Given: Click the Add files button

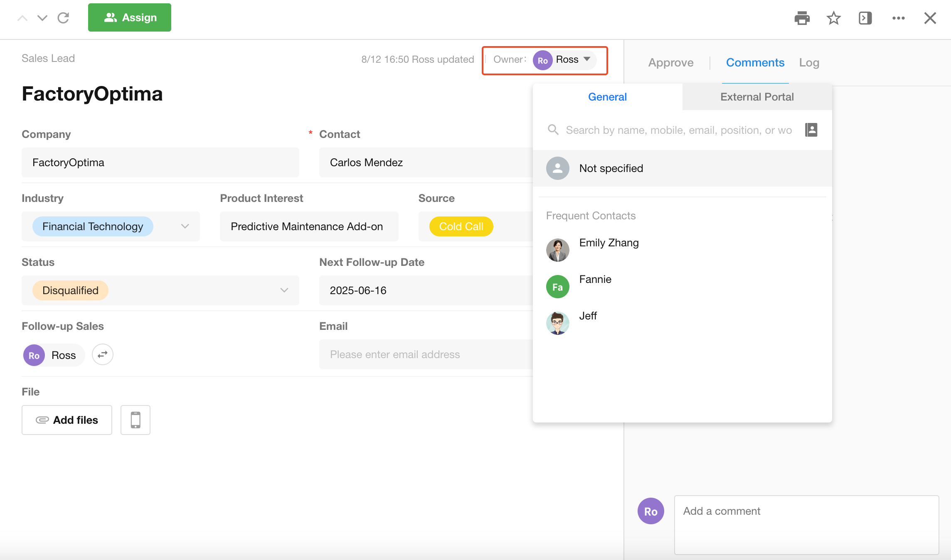Looking at the screenshot, I should [x=67, y=420].
